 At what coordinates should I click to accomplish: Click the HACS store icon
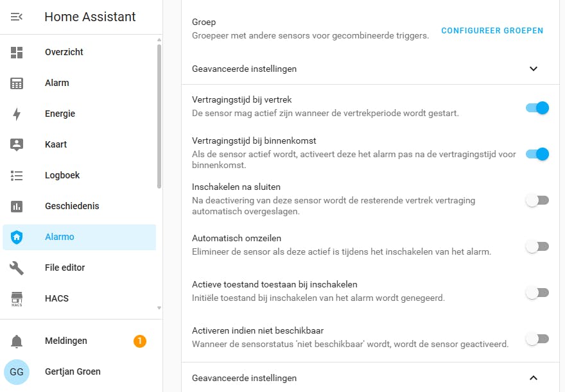(x=17, y=299)
